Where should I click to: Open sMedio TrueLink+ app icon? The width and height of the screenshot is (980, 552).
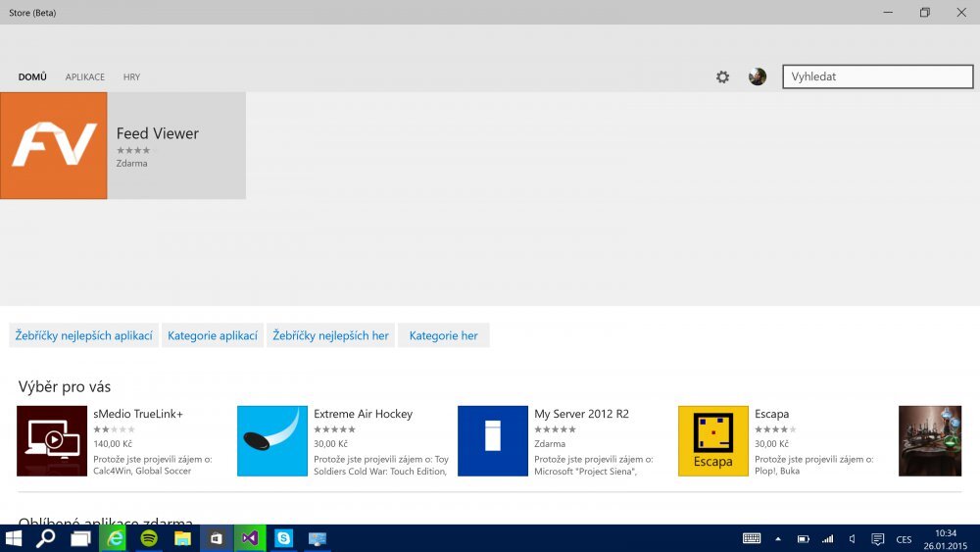52,441
